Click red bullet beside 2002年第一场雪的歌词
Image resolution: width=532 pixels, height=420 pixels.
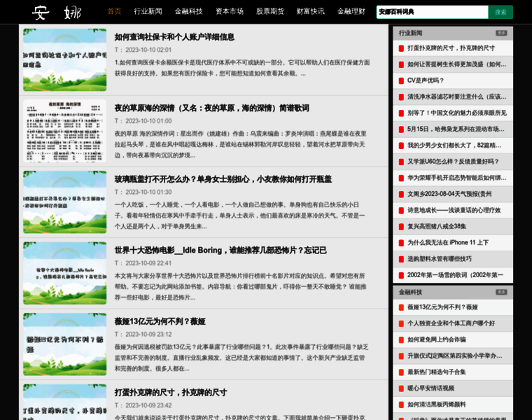click(x=401, y=276)
